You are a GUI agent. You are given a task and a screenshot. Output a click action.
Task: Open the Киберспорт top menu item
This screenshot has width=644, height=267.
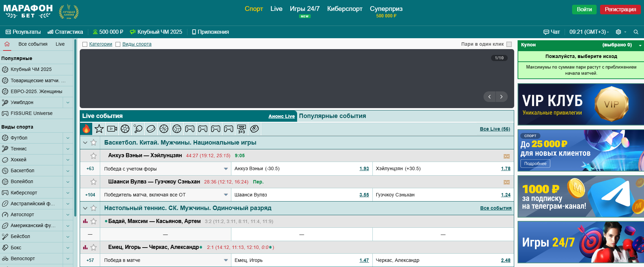pyautogui.click(x=344, y=9)
